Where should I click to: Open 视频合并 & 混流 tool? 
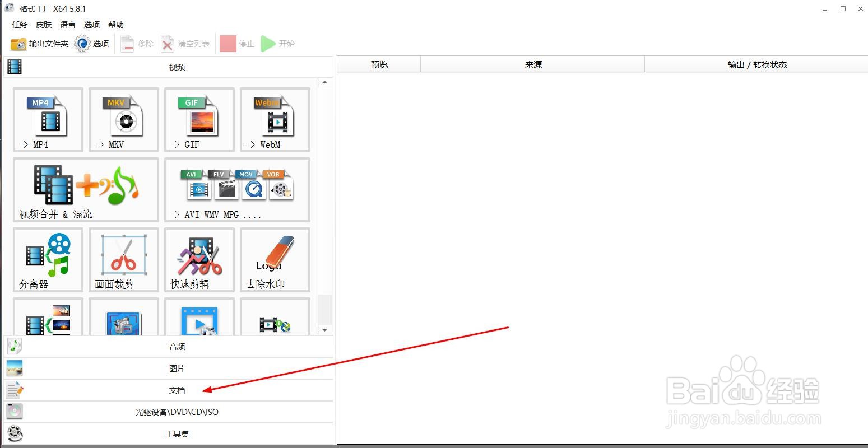[x=86, y=190]
